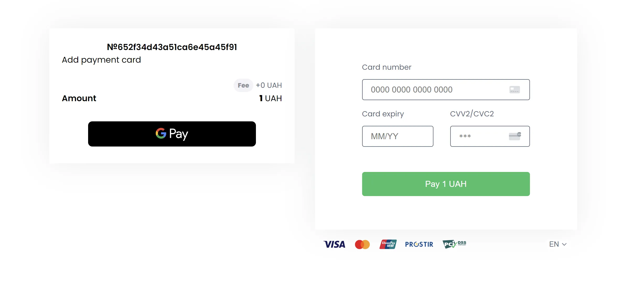
Task: Click the CVV hint card icon
Action: pyautogui.click(x=515, y=136)
